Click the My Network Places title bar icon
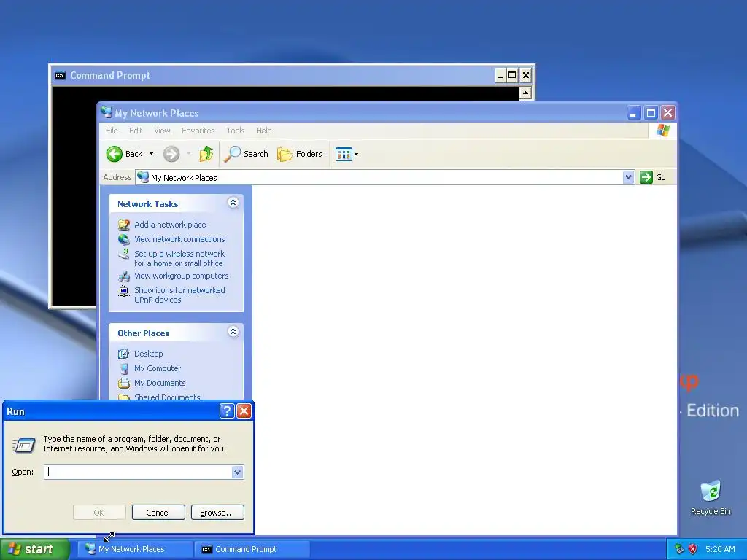The width and height of the screenshot is (747, 560). [x=107, y=113]
